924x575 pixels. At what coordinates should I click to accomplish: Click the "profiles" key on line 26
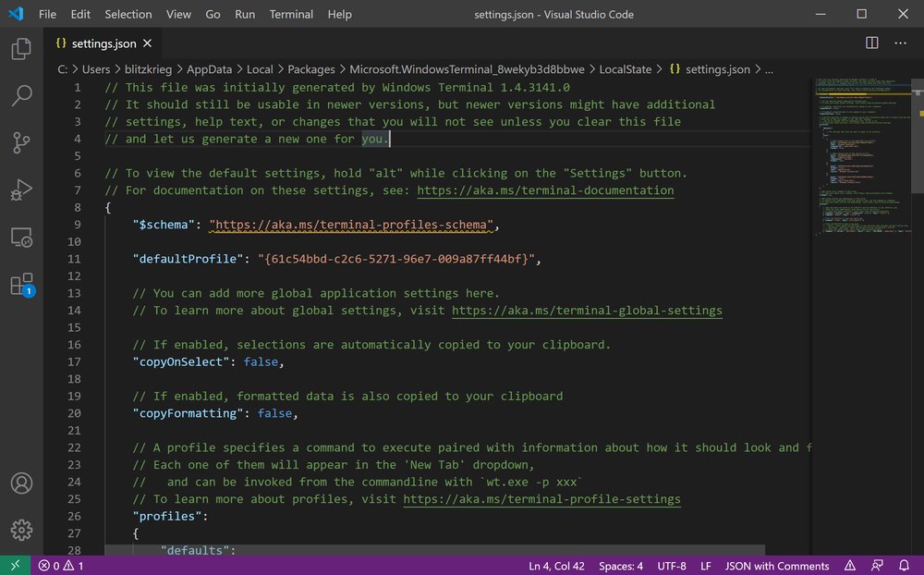click(166, 516)
